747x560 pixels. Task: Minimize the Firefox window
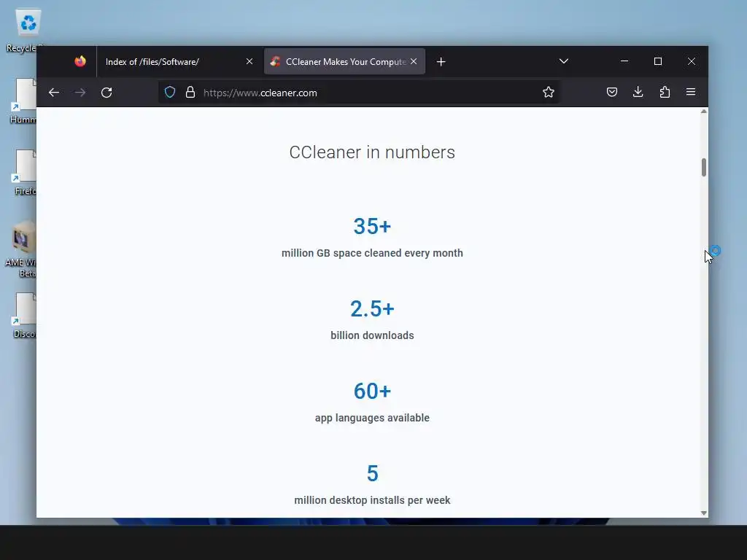[x=624, y=61]
